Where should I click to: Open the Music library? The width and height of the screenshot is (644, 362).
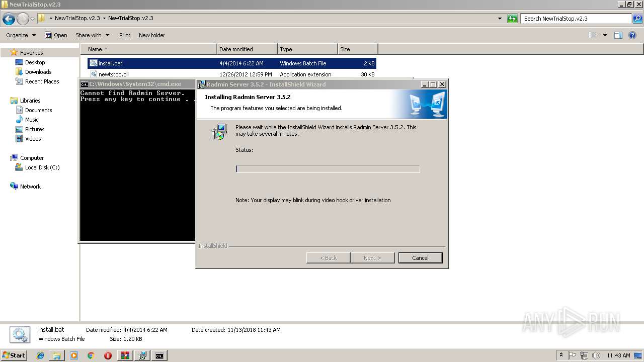pos(32,120)
